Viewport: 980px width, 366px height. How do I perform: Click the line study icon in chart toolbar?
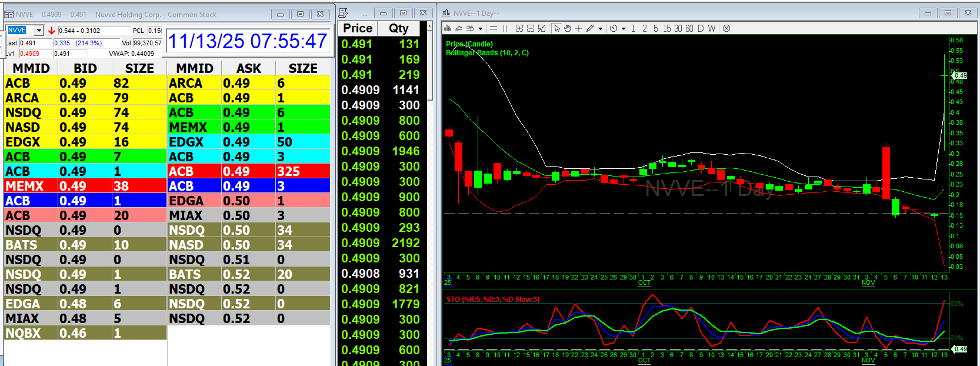pos(459,28)
